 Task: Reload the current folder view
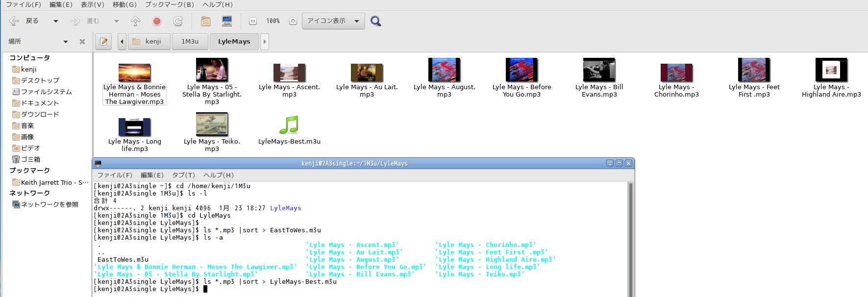(178, 21)
